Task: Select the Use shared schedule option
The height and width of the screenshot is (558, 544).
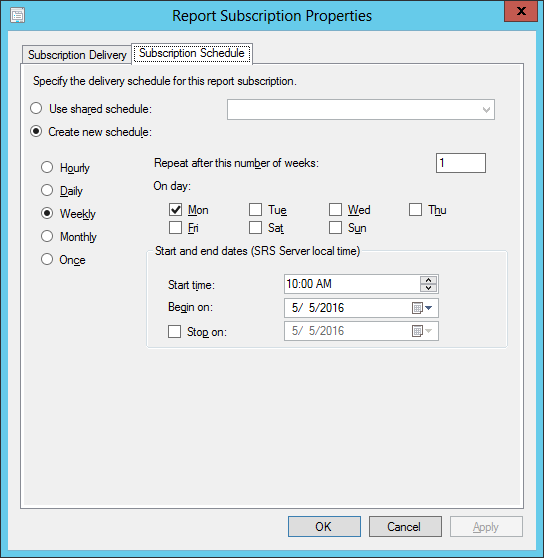Action: point(36,109)
